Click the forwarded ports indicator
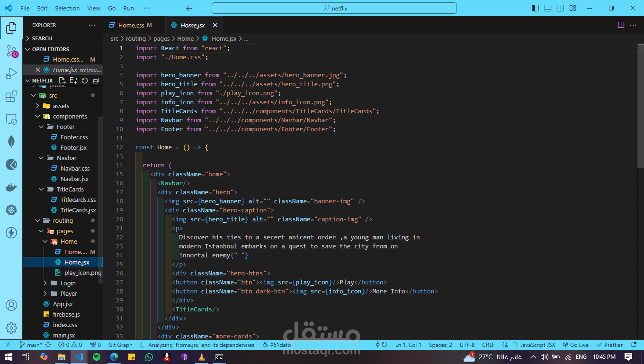This screenshot has height=364, width=644. point(96,345)
